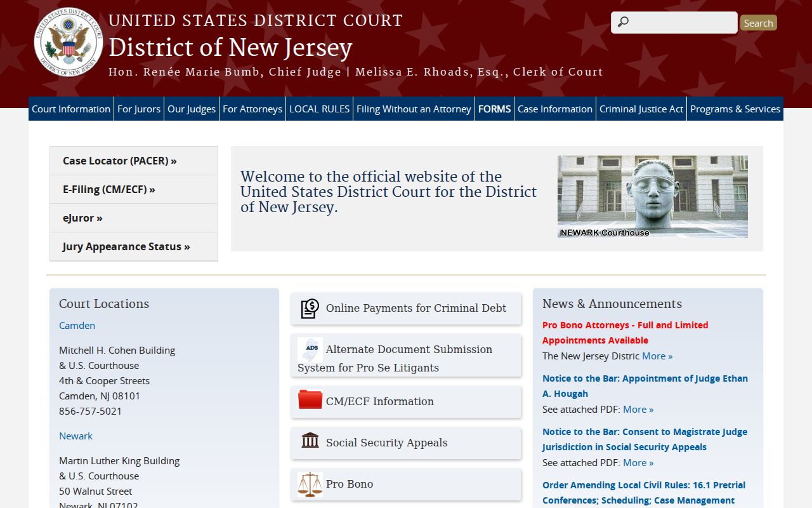Open the Case Information menu
Image resolution: width=812 pixels, height=508 pixels.
click(555, 109)
